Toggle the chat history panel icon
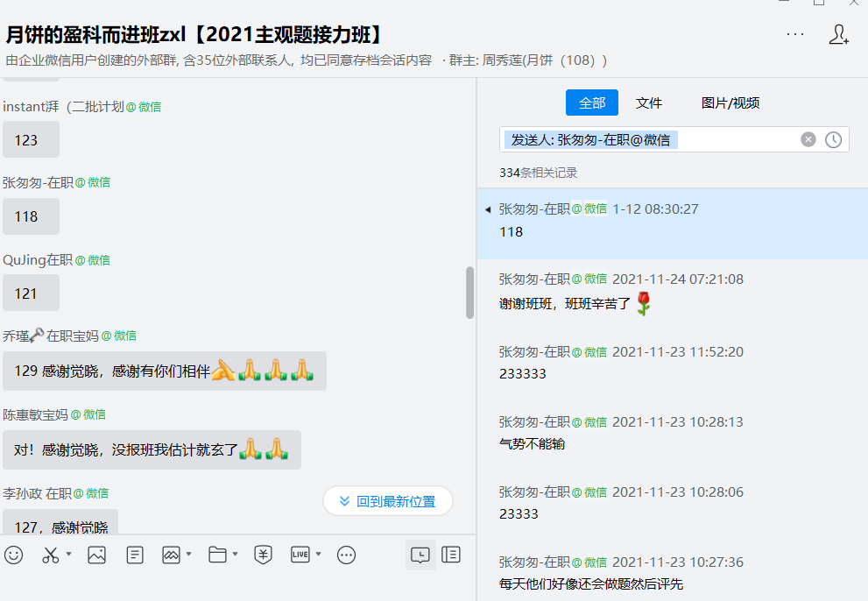868x601 pixels. point(420,555)
